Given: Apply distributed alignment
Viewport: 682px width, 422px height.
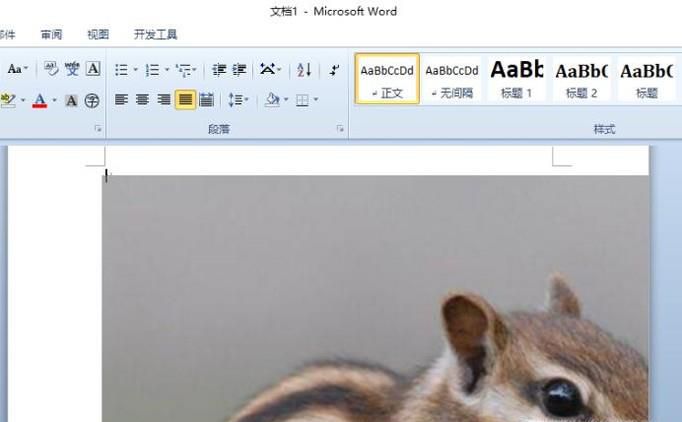Looking at the screenshot, I should click(x=207, y=100).
